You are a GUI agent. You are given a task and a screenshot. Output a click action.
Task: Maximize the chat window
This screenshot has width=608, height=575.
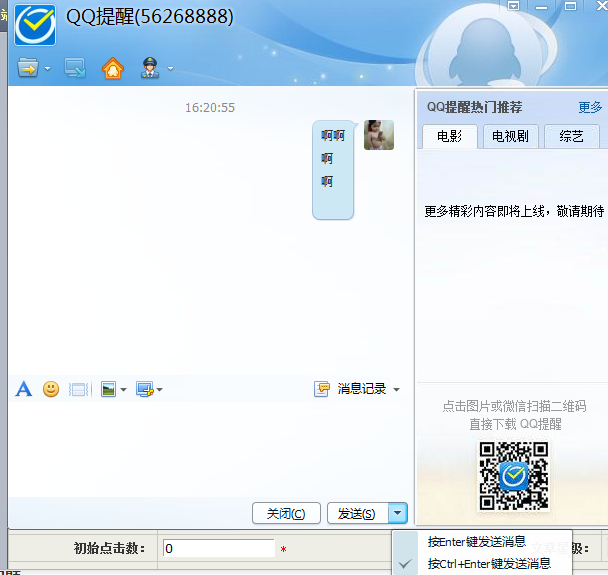570,6
